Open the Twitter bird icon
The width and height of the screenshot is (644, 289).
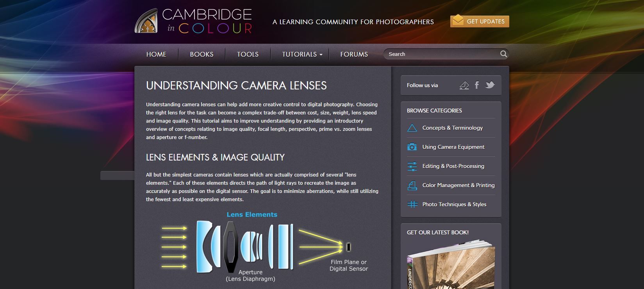(x=490, y=85)
